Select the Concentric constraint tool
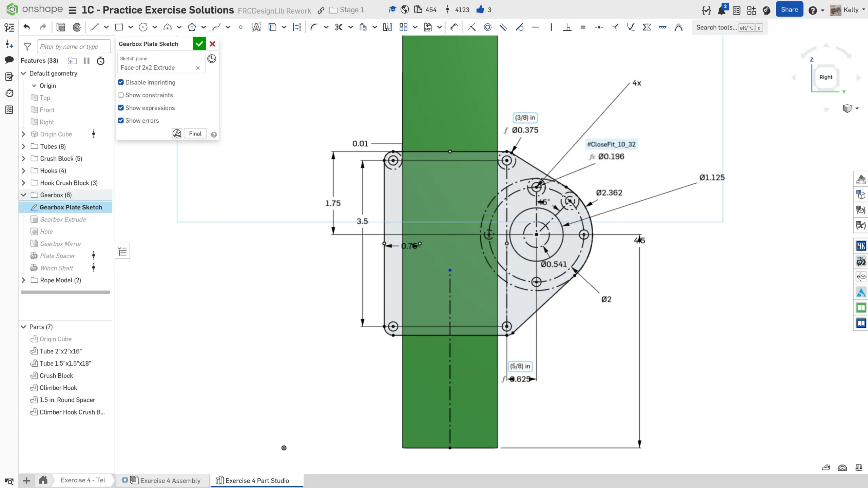This screenshot has width=868, height=488. [x=487, y=27]
